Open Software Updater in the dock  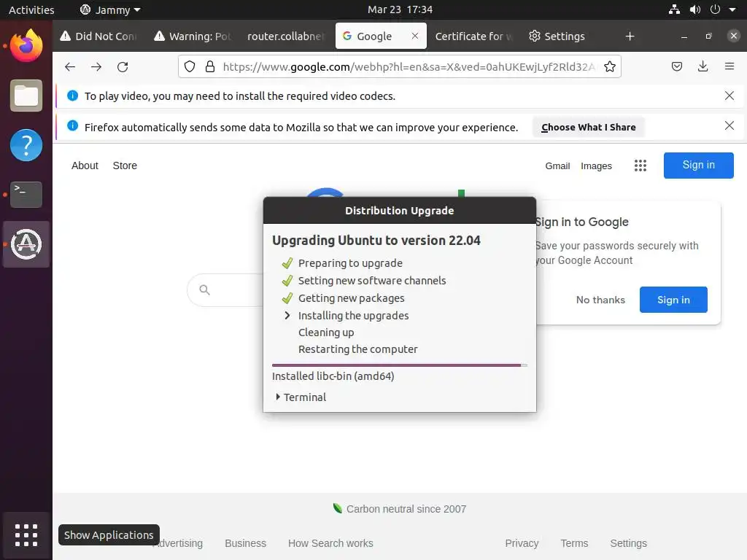tap(26, 244)
